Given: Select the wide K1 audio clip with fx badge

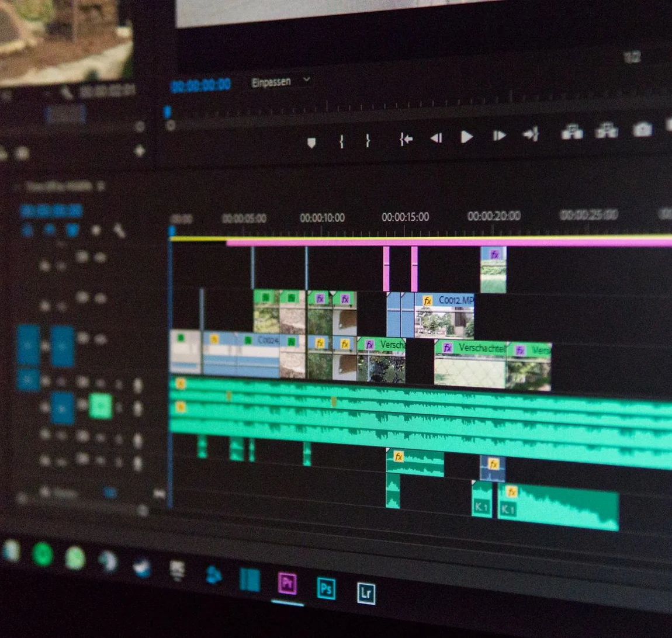Looking at the screenshot, I should (x=559, y=507).
